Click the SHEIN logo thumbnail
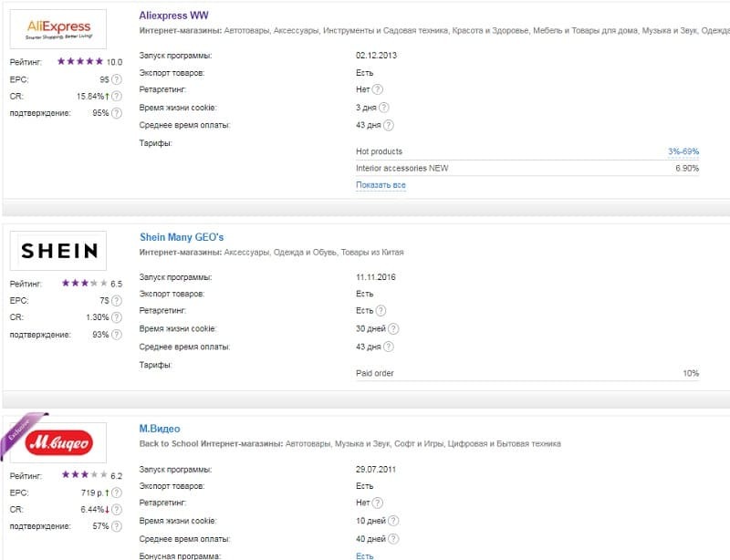 [x=57, y=251]
